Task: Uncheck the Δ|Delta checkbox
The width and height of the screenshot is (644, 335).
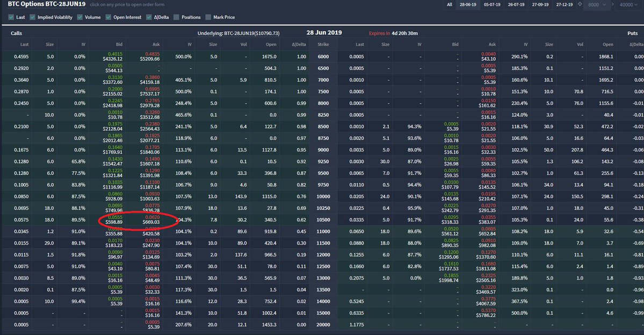Action: [x=149, y=17]
